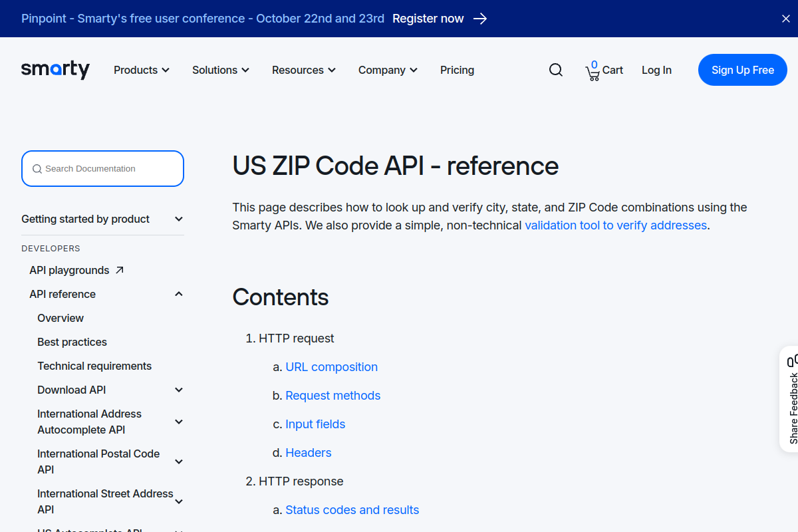Select International Postal Code API entry
The width and height of the screenshot is (798, 532).
[x=98, y=462]
